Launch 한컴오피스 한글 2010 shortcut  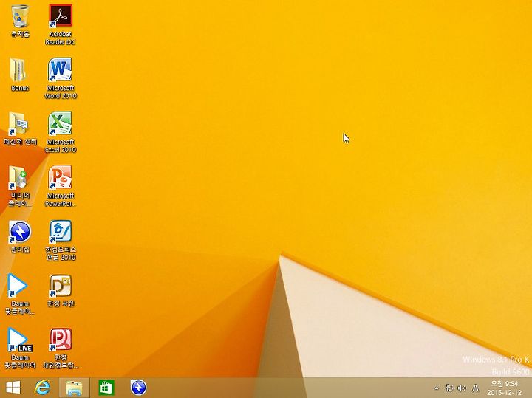tap(61, 240)
